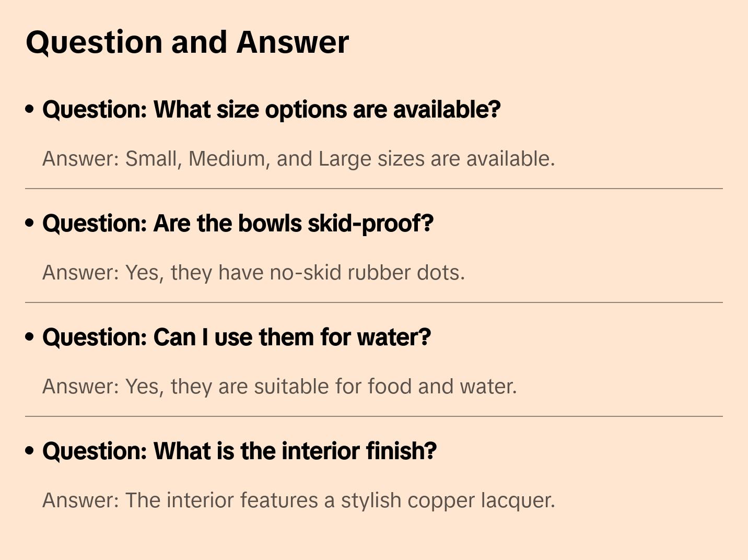
Task: Select the answer about no-skid rubber dots
Action: (x=253, y=273)
